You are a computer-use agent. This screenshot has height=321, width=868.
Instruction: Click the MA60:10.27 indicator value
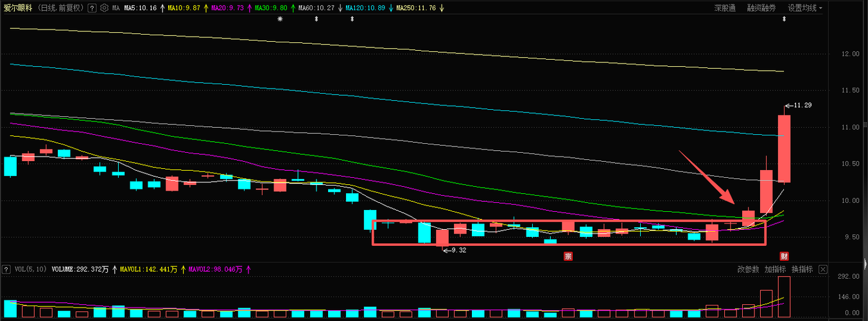(317, 8)
